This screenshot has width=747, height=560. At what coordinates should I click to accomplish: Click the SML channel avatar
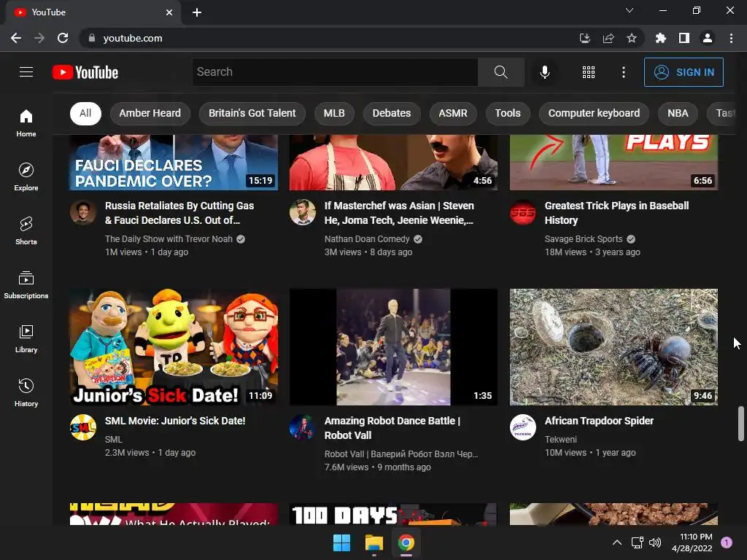click(x=83, y=427)
